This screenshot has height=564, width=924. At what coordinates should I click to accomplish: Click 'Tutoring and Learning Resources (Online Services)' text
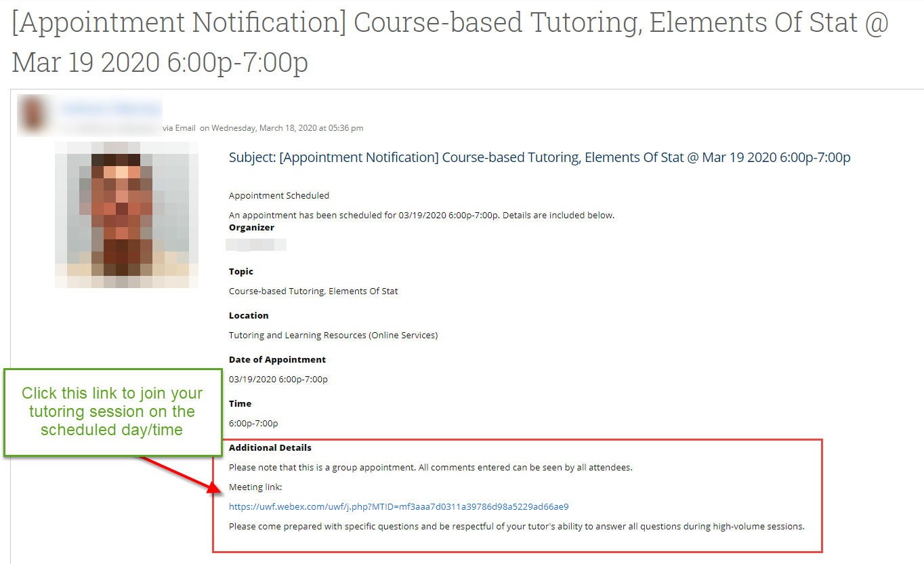tap(333, 336)
